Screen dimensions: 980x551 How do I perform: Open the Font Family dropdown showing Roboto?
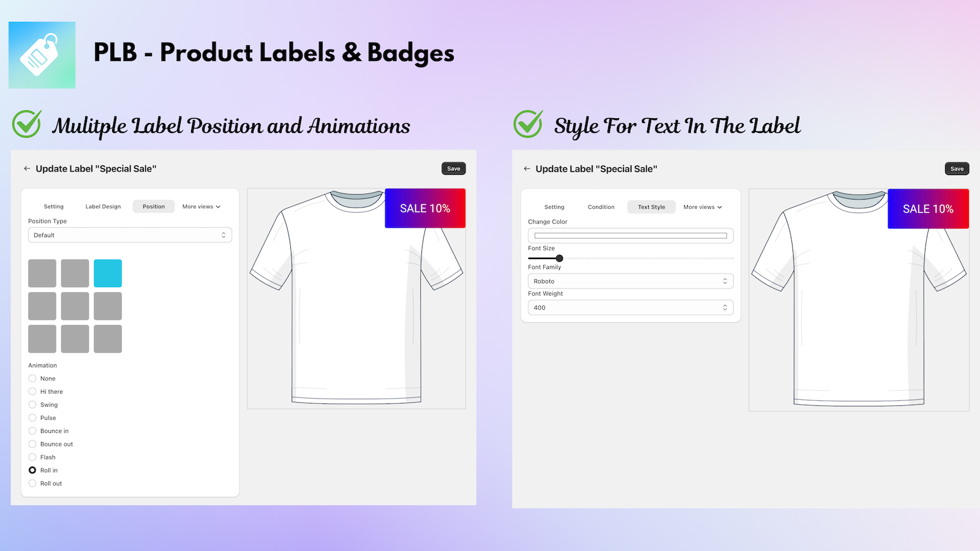coord(630,280)
